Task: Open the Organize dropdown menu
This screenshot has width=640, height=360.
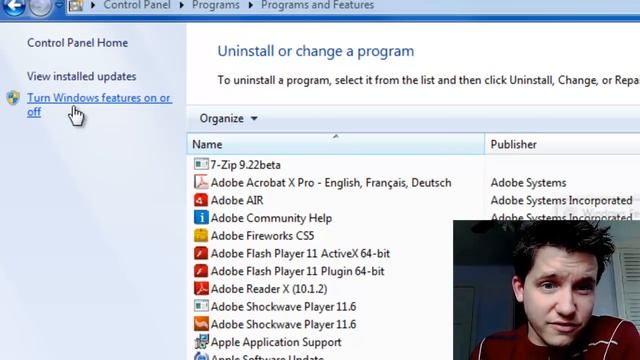Action: (229, 118)
